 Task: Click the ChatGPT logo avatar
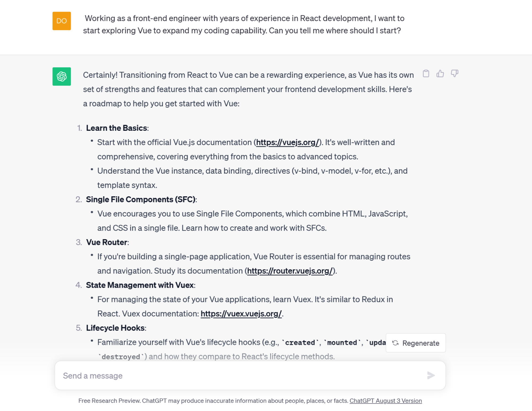(61, 76)
